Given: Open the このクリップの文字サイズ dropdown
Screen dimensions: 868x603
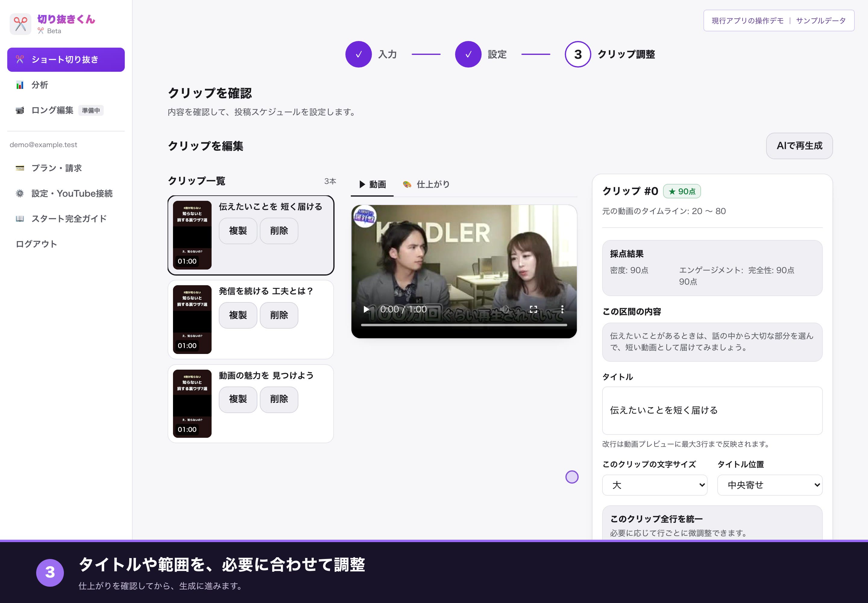Looking at the screenshot, I should coord(655,485).
